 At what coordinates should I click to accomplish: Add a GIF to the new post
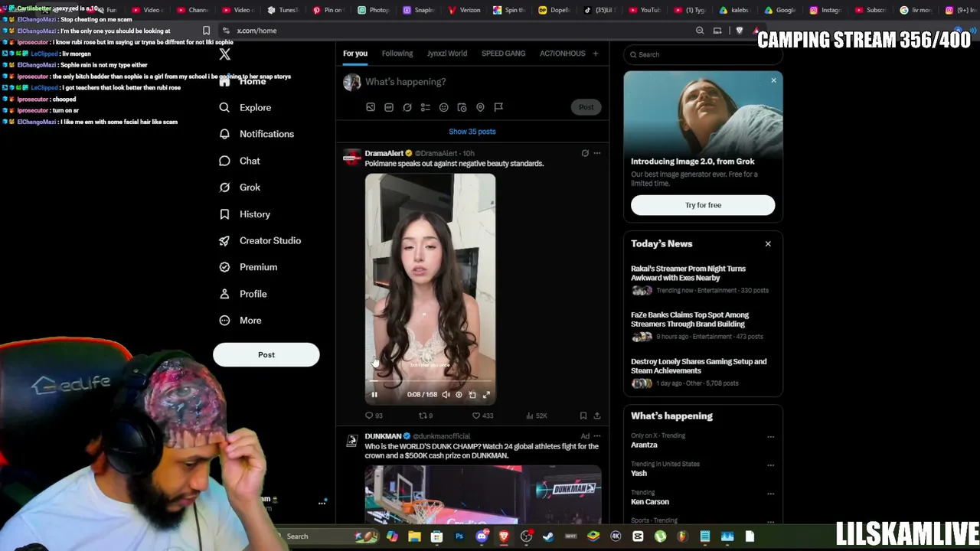click(389, 107)
